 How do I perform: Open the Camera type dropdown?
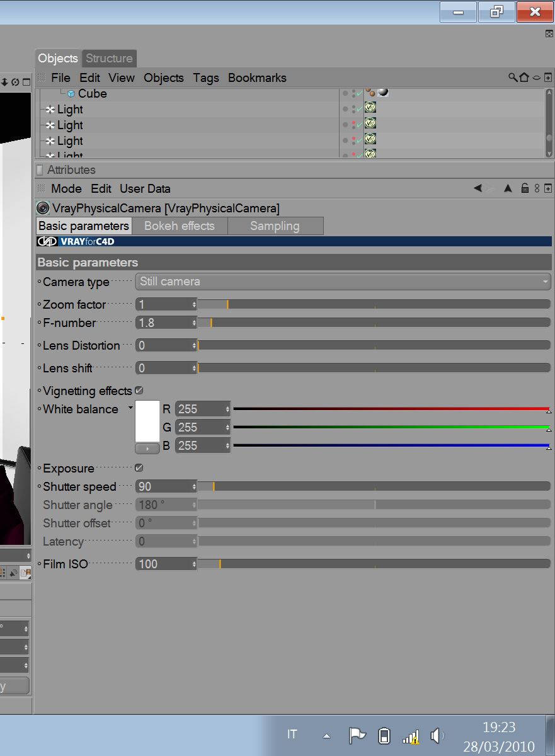tap(343, 282)
